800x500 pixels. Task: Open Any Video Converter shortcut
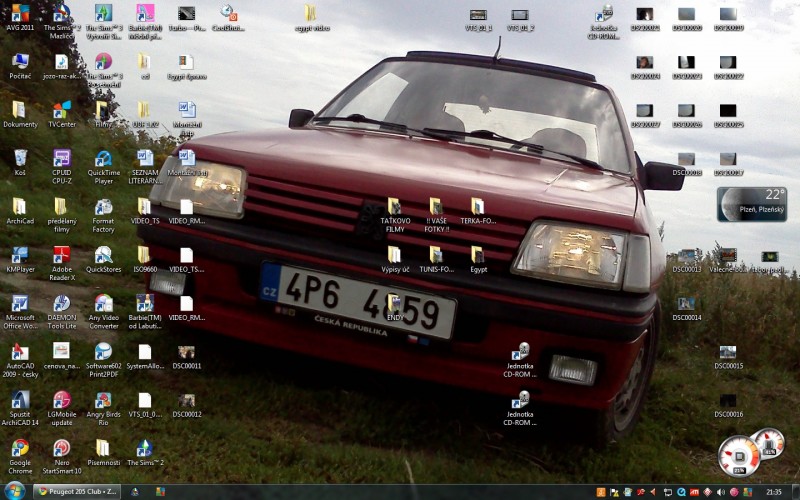[103, 304]
